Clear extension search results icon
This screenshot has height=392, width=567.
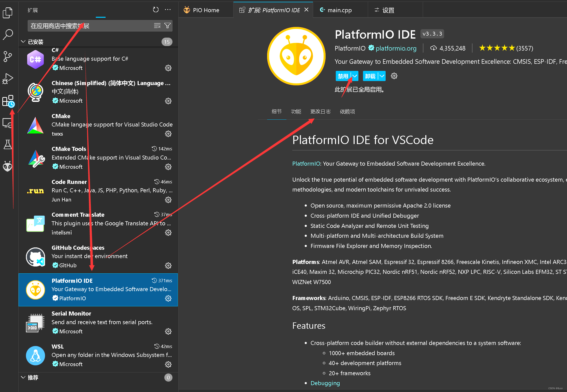point(157,26)
